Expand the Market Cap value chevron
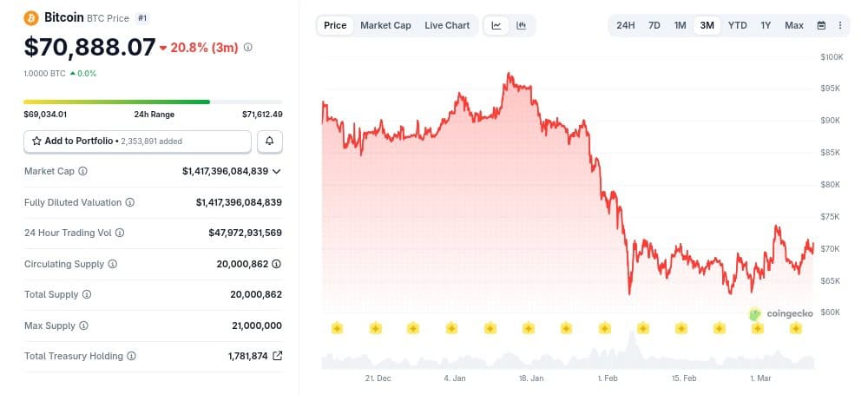 (x=277, y=171)
